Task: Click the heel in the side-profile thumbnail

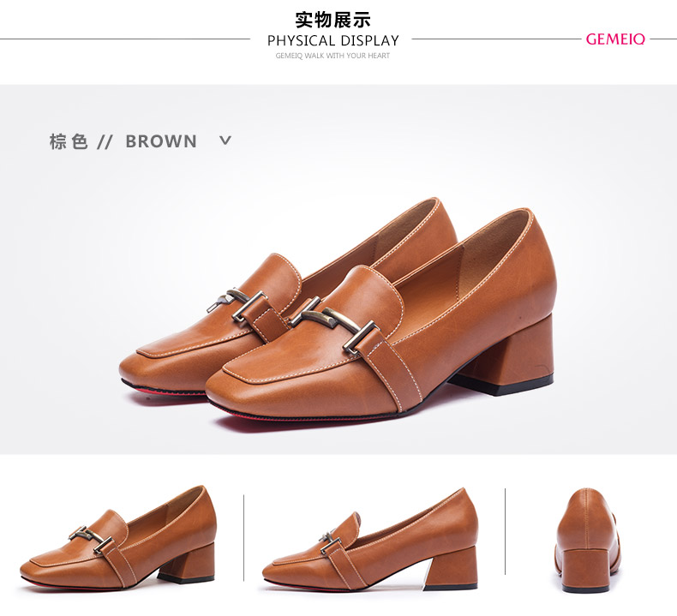Action: pos(451,568)
